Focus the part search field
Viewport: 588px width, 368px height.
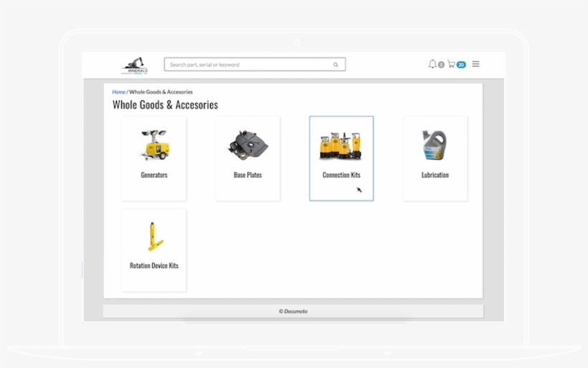(255, 65)
